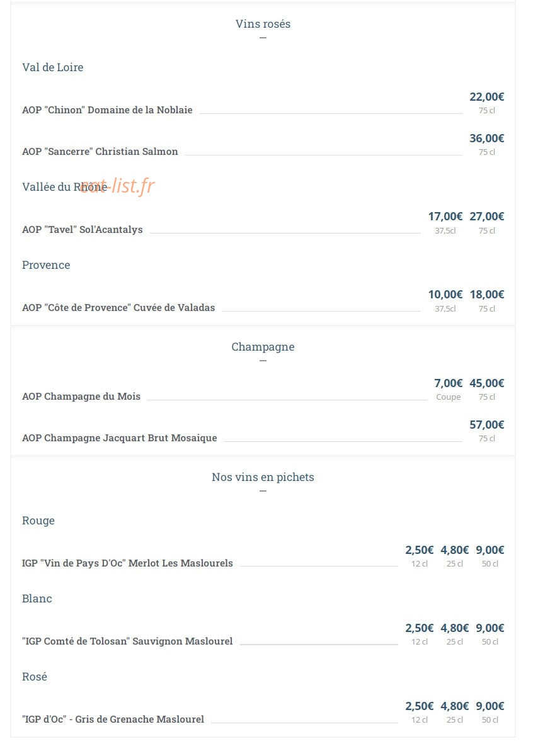Click the Champagne section heading
The width and height of the screenshot is (533, 756).
click(263, 347)
